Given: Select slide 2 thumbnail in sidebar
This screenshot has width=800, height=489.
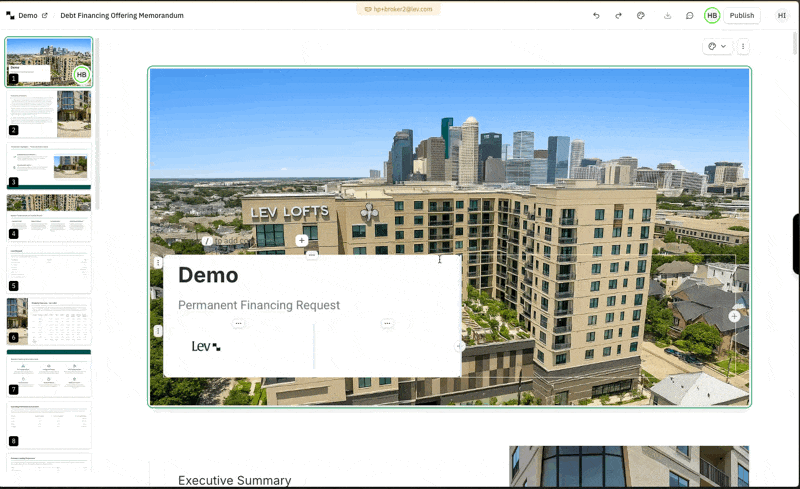Looking at the screenshot, I should point(49,113).
